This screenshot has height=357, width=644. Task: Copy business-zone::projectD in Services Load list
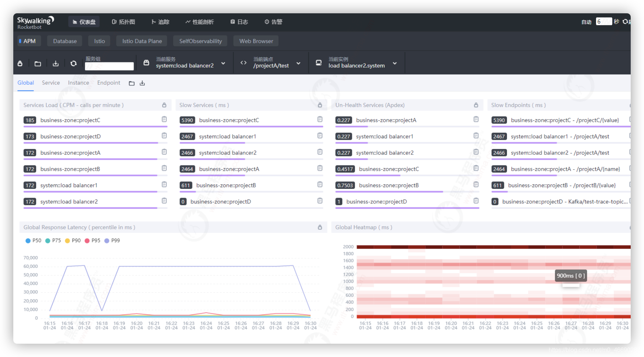coord(164,136)
